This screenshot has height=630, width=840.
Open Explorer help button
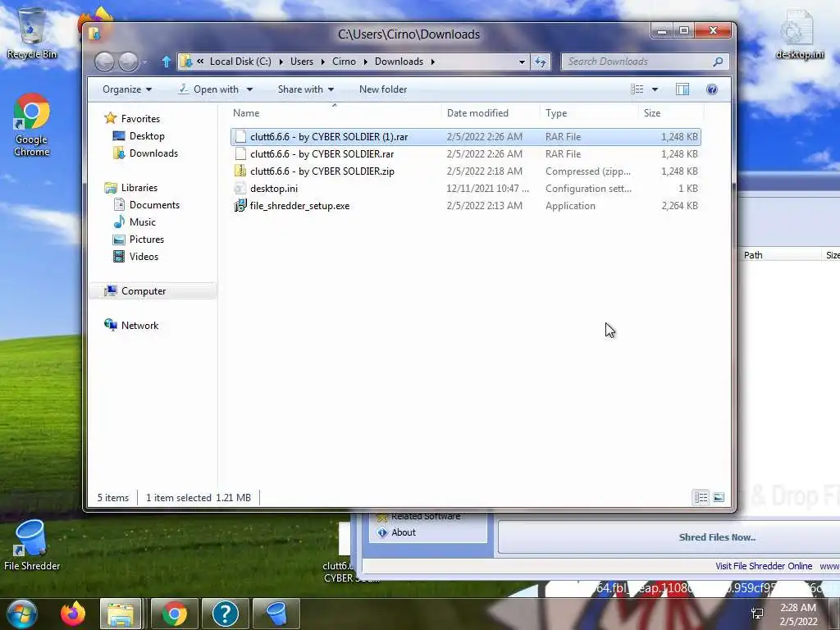[711, 89]
